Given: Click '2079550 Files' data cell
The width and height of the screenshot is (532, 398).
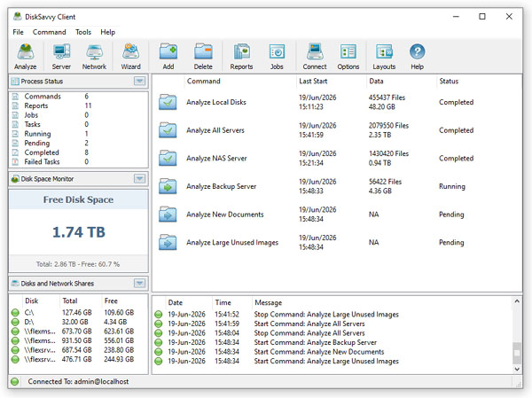Looking at the screenshot, I should click(388, 126).
